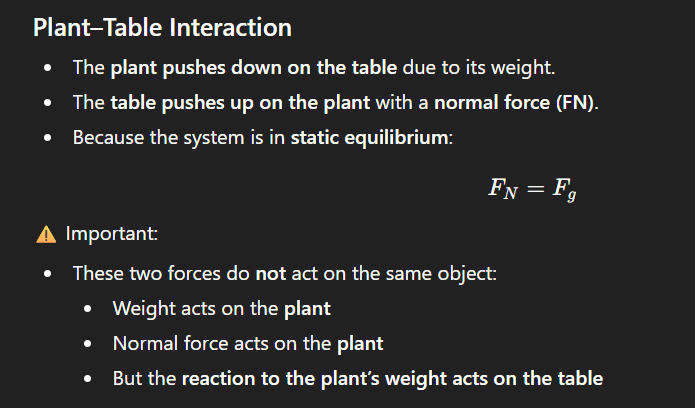Click the bold word "not"
This screenshot has width=695, height=408.
pyautogui.click(x=268, y=274)
